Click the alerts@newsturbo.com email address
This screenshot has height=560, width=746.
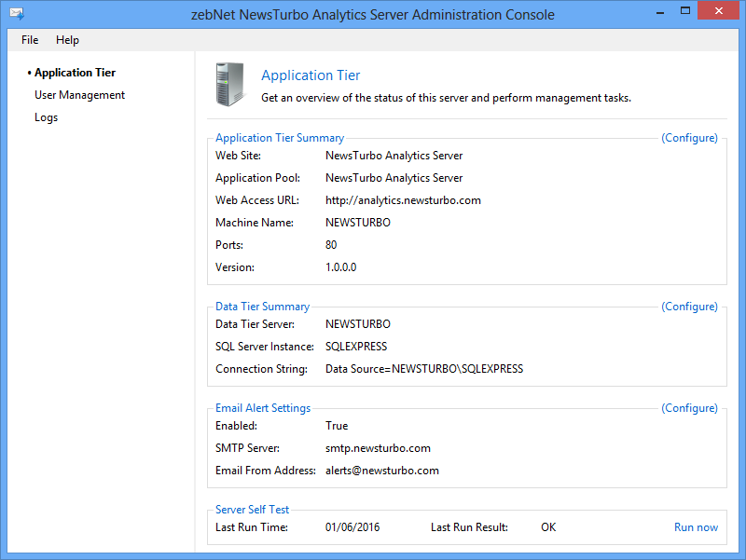point(381,471)
